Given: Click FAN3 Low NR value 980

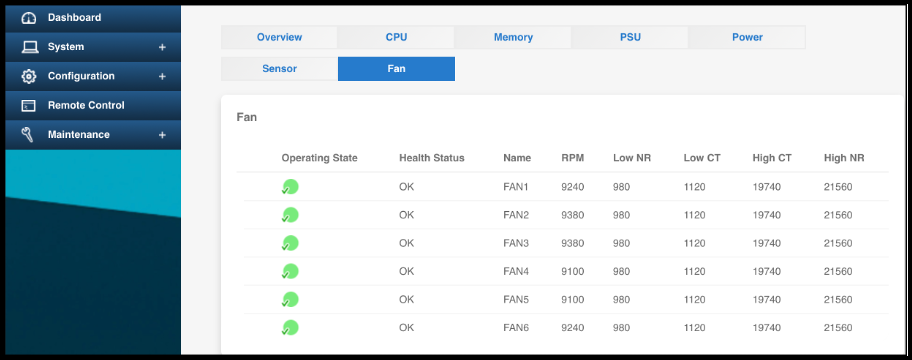Looking at the screenshot, I should pos(621,243).
